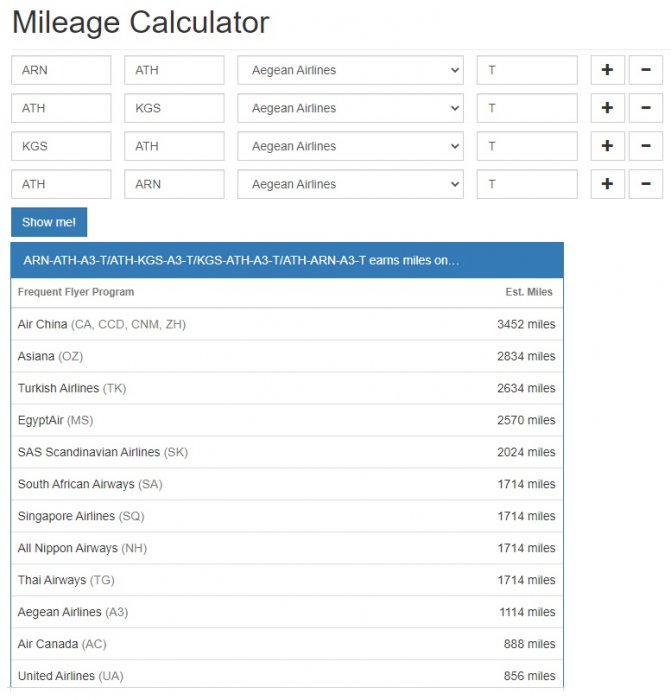The image size is (671, 700).
Task: Delete the final ATH-ARN segment row
Action: [x=645, y=184]
